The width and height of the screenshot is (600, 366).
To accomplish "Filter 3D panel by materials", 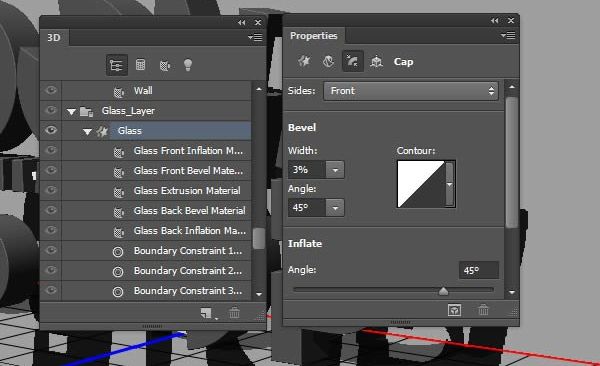I will click(x=165, y=65).
